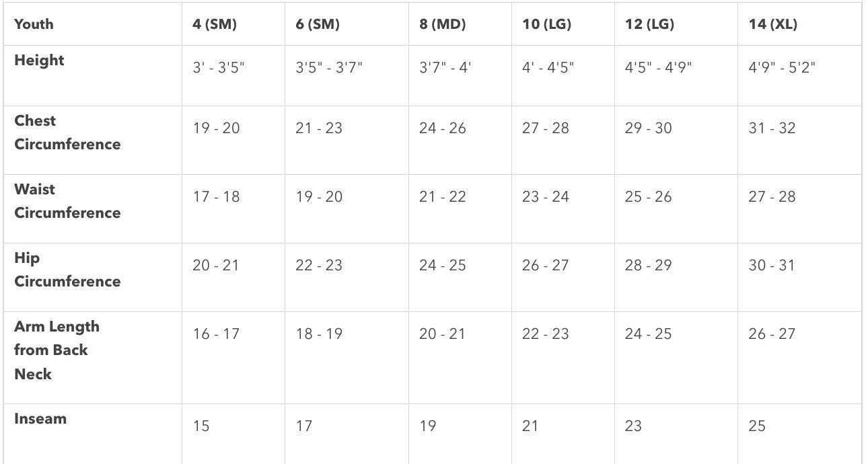
Task: Click the 10 (LG) size header
Action: tap(546, 24)
